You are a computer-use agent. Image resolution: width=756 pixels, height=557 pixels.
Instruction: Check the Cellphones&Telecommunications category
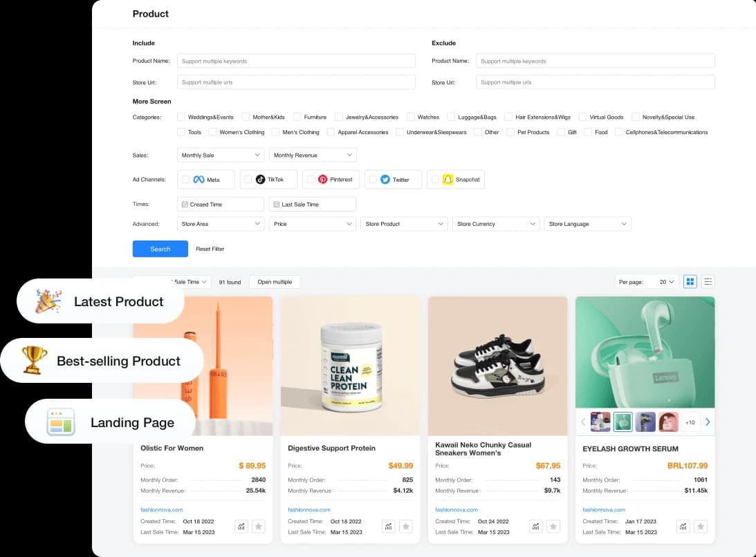point(618,132)
